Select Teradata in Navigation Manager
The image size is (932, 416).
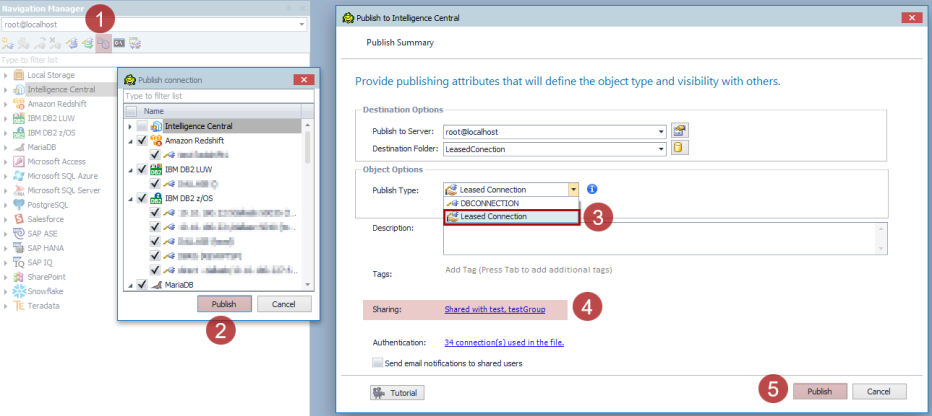(43, 305)
